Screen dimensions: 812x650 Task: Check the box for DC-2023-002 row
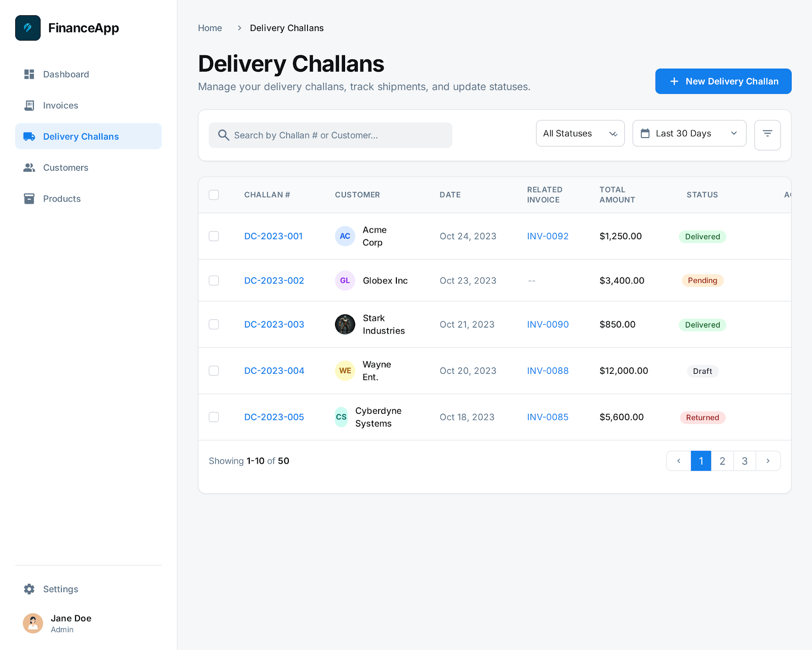point(214,281)
